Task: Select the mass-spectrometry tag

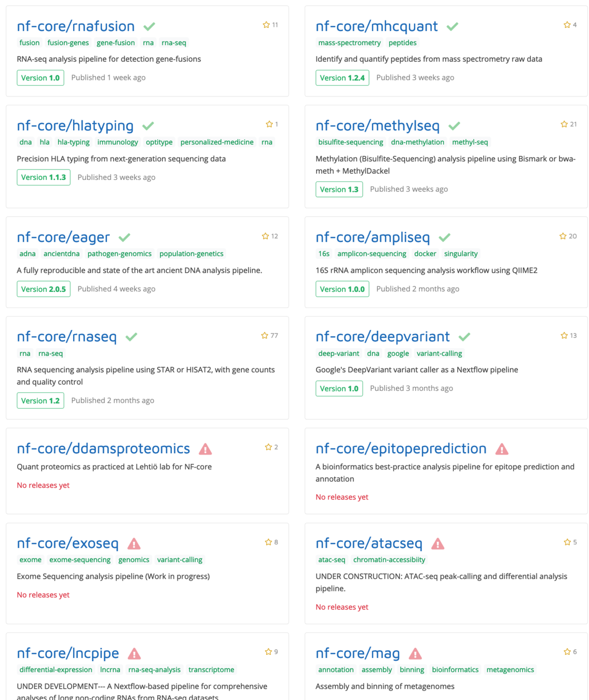Action: point(349,43)
